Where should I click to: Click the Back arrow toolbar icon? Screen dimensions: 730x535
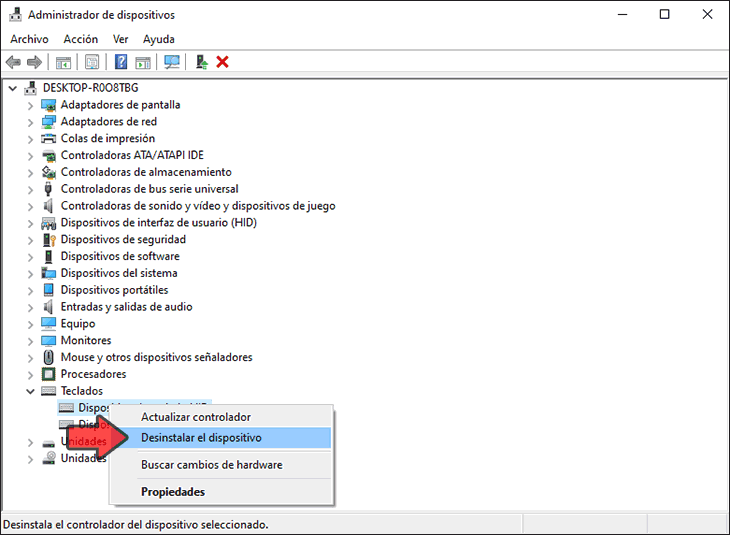(14, 62)
